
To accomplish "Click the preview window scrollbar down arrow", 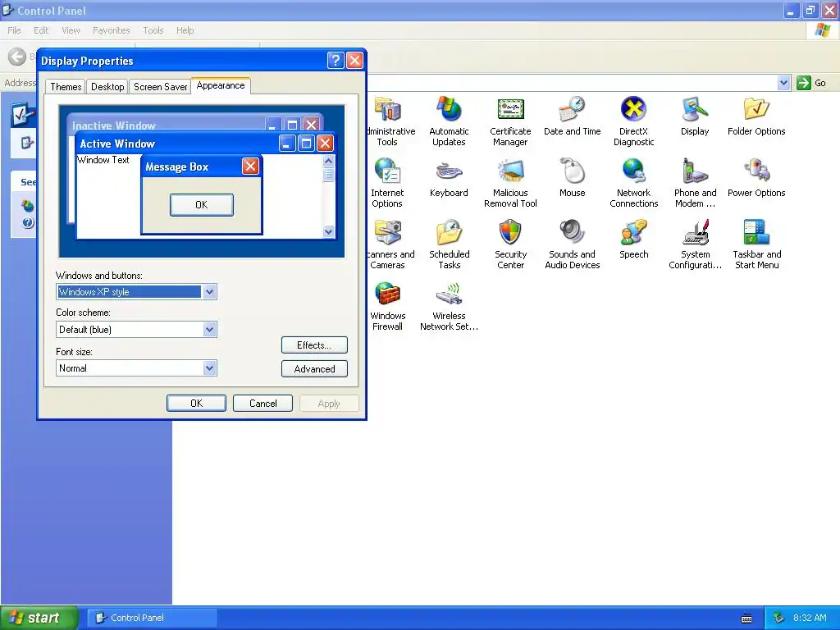I will (328, 231).
